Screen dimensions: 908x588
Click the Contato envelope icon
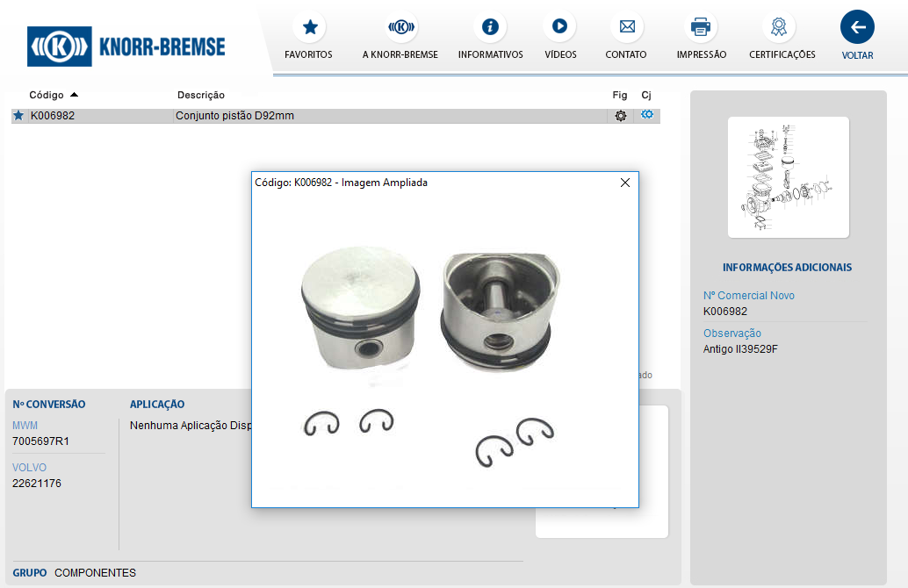point(626,27)
